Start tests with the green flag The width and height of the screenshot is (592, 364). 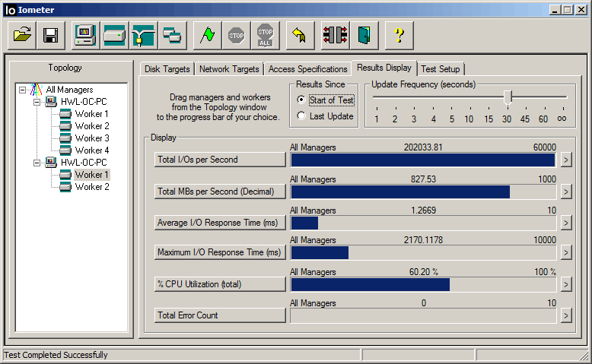[207, 36]
